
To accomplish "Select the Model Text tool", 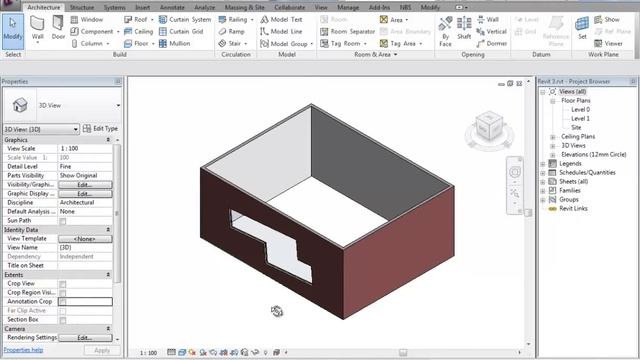I will (x=281, y=19).
